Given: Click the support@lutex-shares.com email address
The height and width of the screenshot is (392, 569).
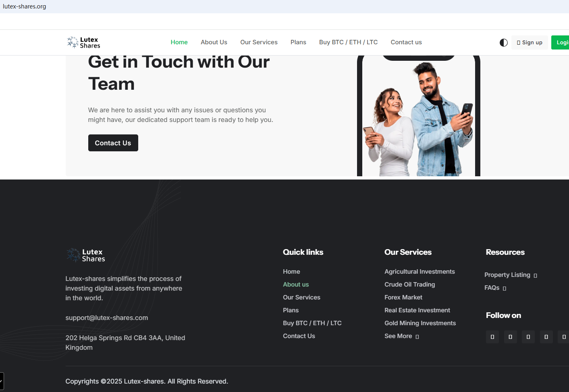Looking at the screenshot, I should (107, 318).
